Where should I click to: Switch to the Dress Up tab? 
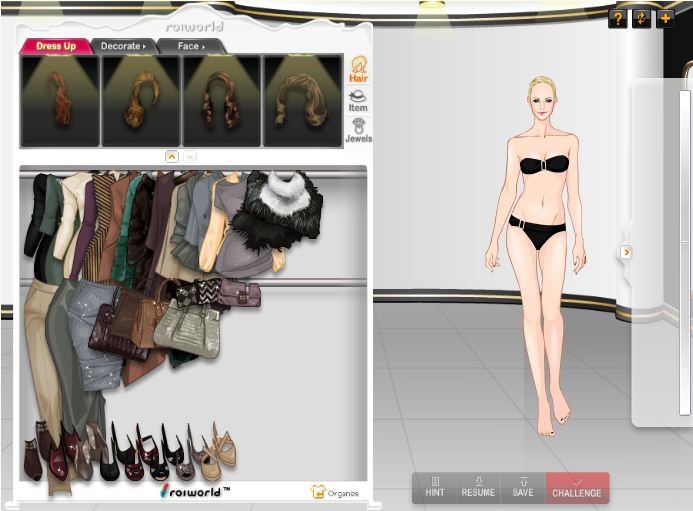55,46
